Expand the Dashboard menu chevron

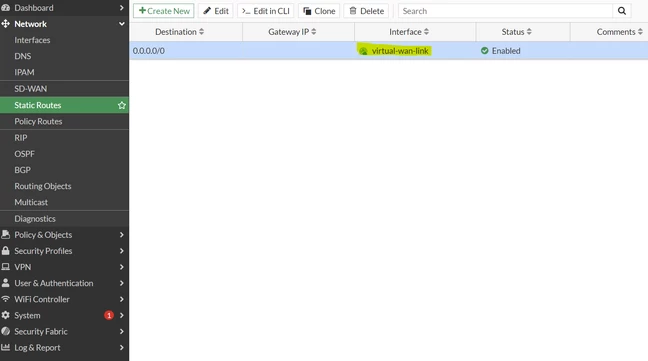(122, 8)
